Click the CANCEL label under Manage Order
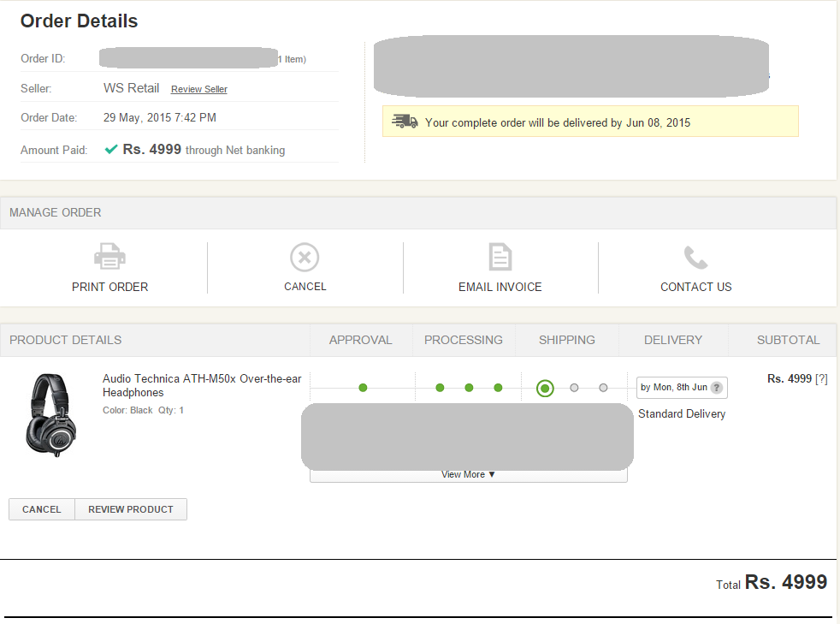Screen dimensions: 840x624 305,286
